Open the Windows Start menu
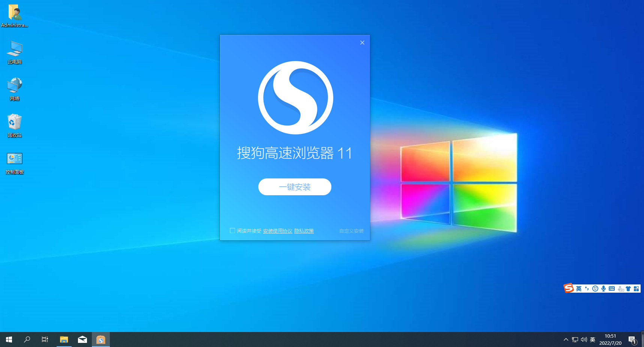Image resolution: width=644 pixels, height=347 pixels. click(9, 340)
